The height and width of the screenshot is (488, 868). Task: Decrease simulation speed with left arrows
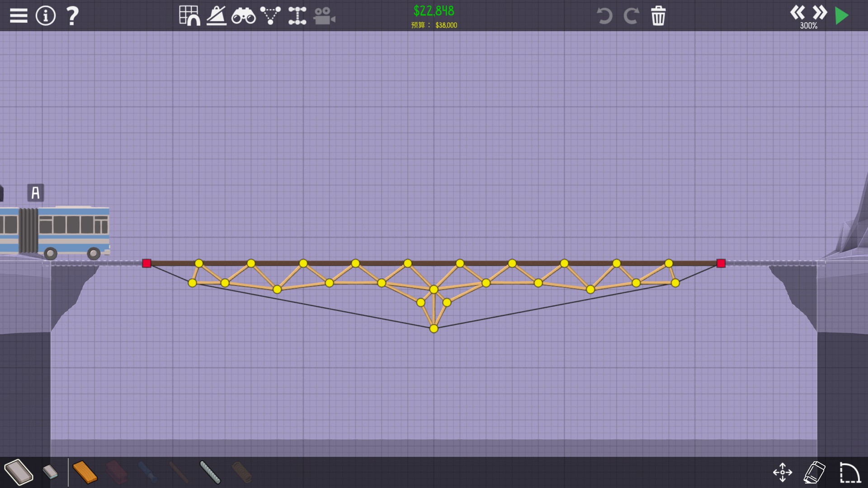tap(797, 12)
